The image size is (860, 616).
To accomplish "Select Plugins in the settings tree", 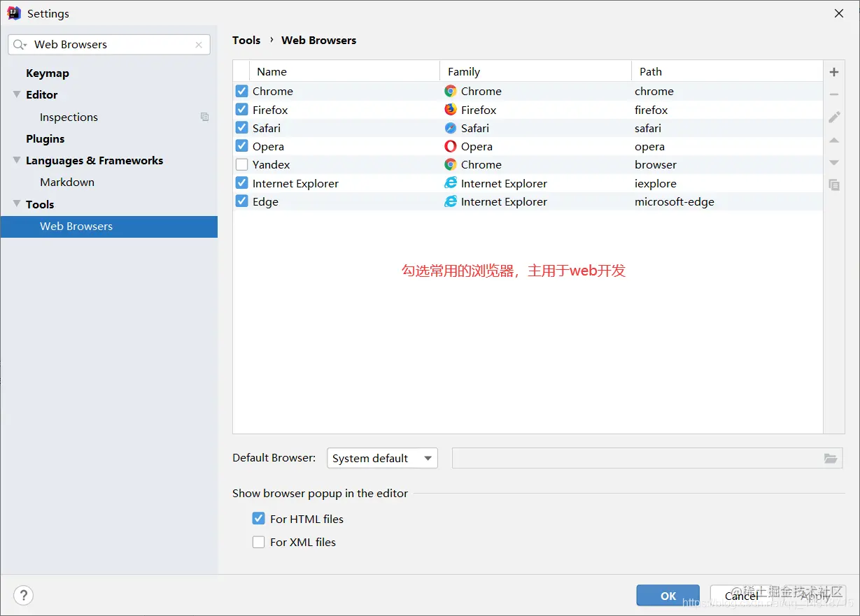I will pyautogui.click(x=45, y=138).
